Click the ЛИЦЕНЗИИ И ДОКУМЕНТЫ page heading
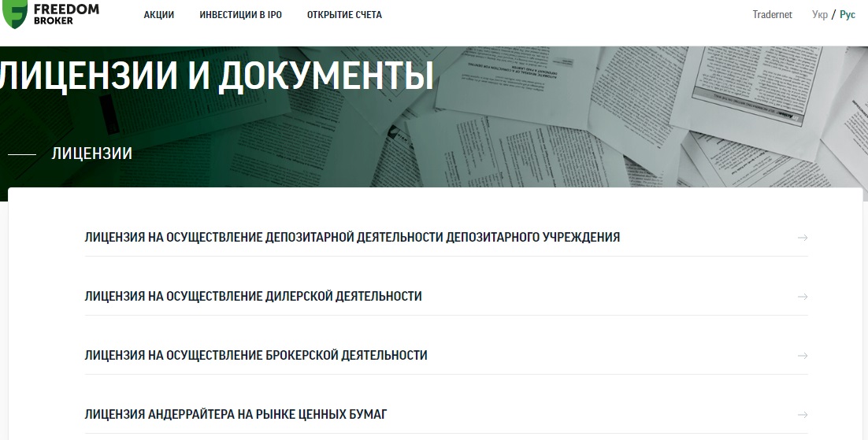 [x=217, y=76]
